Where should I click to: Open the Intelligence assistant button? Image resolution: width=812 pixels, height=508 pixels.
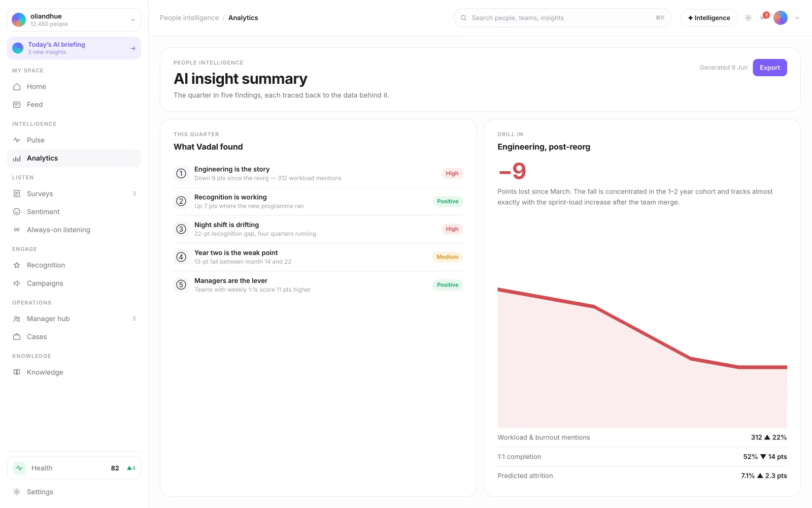pyautogui.click(x=709, y=18)
